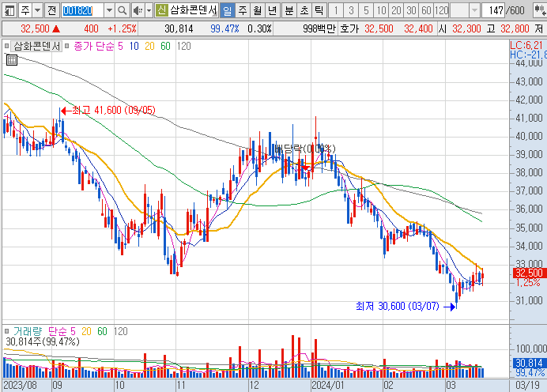Click the 2024/01 date axis label
This screenshot has width=547, height=392.
pos(327,386)
